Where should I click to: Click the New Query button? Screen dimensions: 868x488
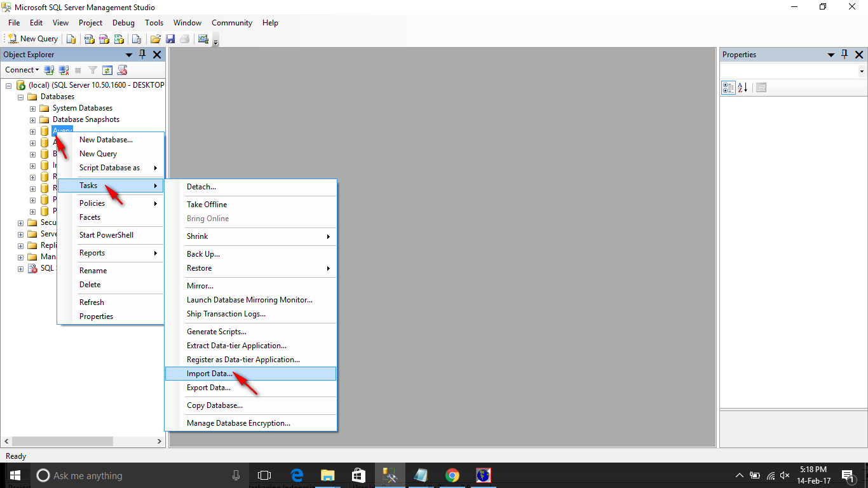[x=32, y=39]
